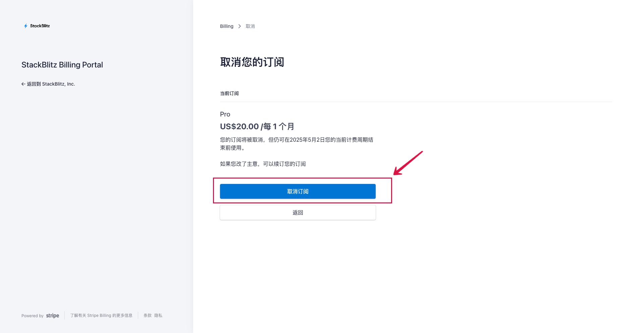This screenshot has height=333, width=644.
Task: Click the 如果您改了主意 renewal notice text
Action: click(x=263, y=164)
